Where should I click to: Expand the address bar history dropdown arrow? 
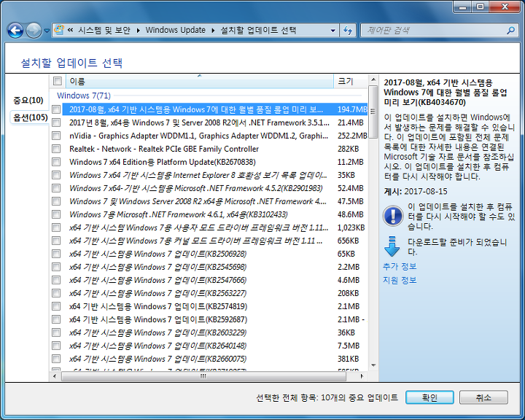click(x=332, y=31)
